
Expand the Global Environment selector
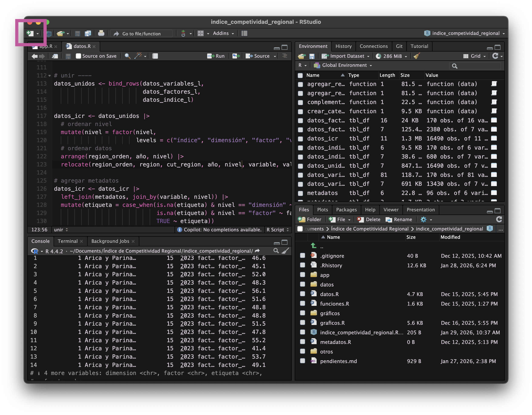coord(344,65)
